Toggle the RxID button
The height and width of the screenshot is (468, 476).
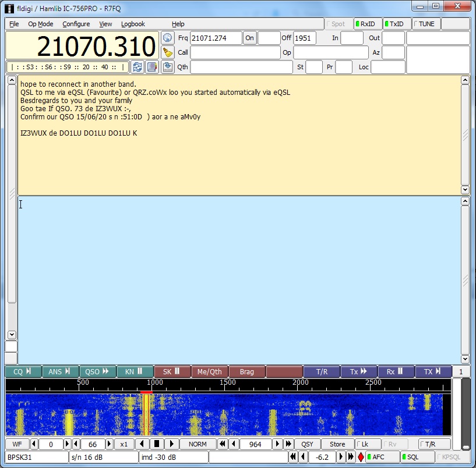368,24
